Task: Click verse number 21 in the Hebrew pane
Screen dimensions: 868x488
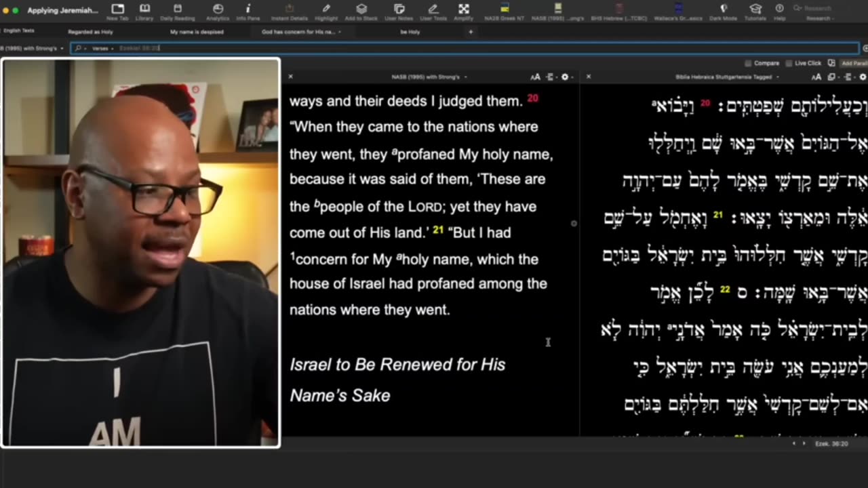Action: pos(718,216)
